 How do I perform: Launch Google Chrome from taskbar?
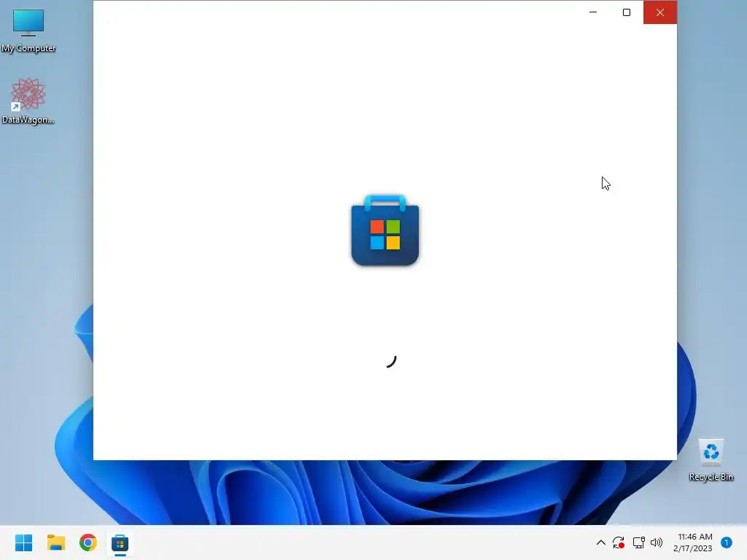click(x=88, y=542)
